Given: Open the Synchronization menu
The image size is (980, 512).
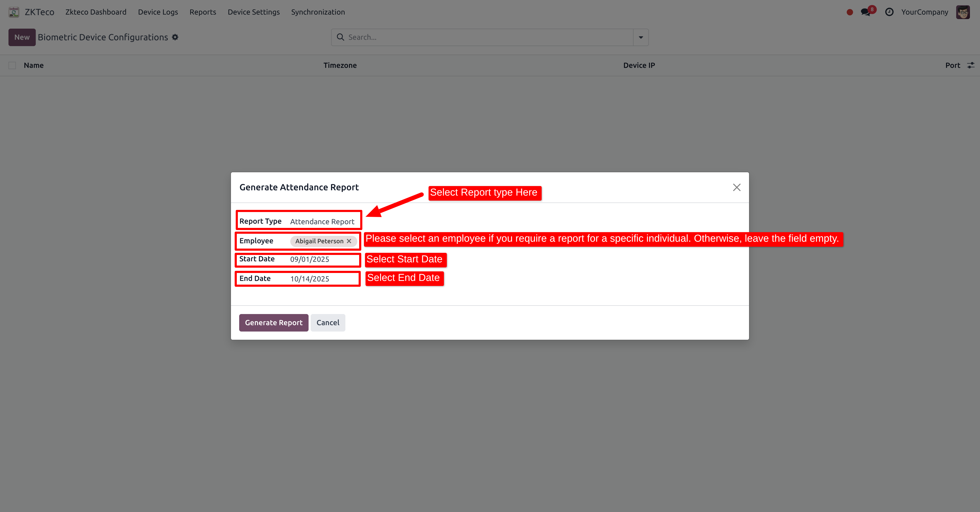Looking at the screenshot, I should tap(318, 12).
